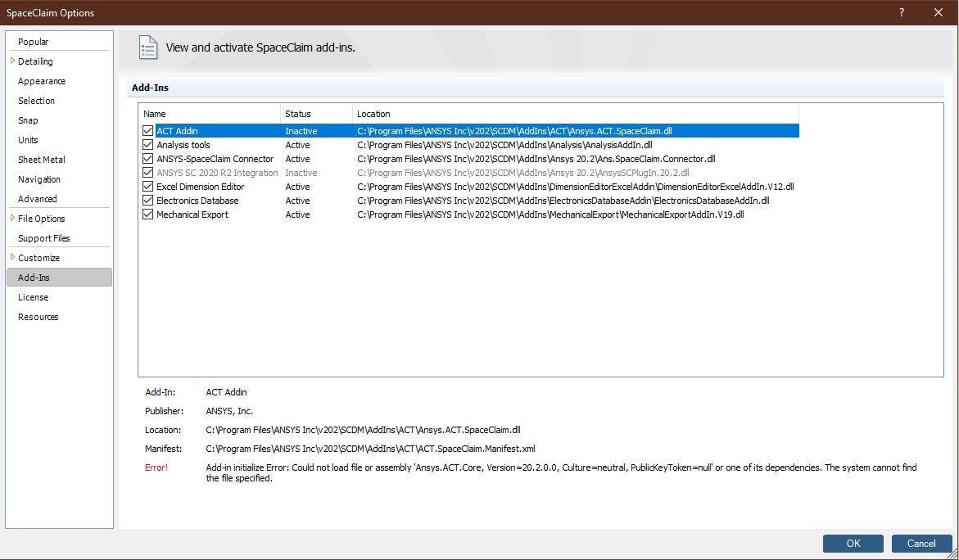
Task: Select the Advanced options page
Action: tap(38, 199)
